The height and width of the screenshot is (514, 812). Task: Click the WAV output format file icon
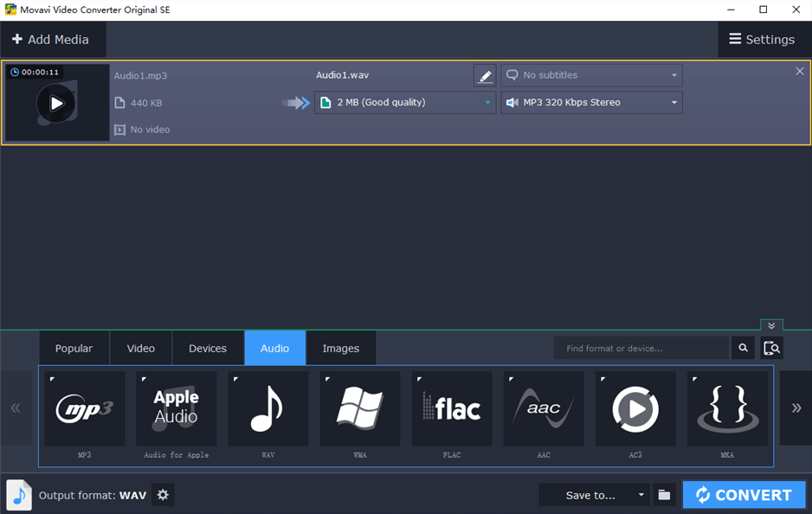point(19,495)
